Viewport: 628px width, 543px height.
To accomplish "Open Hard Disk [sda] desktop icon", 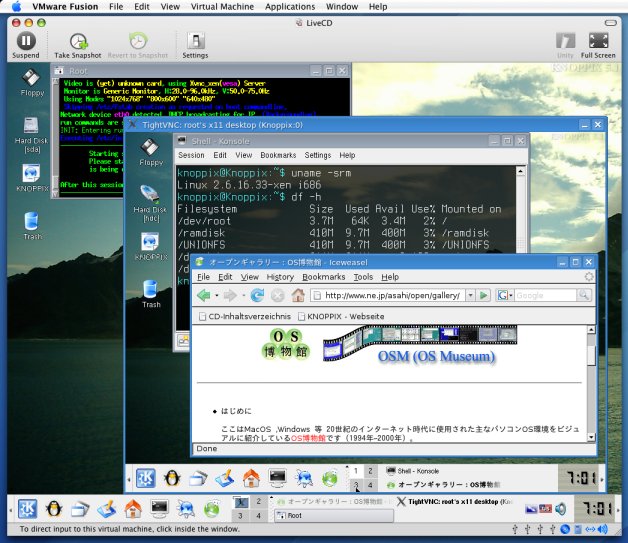I will [x=31, y=135].
